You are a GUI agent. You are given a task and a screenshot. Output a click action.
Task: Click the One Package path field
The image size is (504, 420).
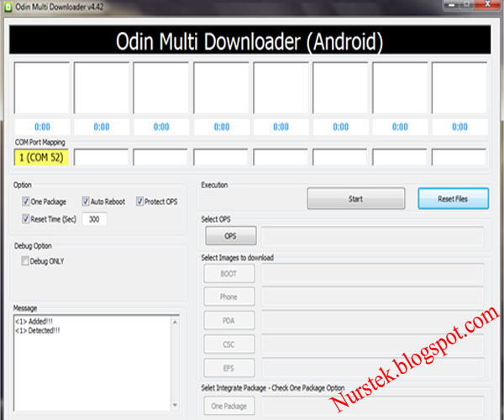pyautogui.click(x=372, y=406)
